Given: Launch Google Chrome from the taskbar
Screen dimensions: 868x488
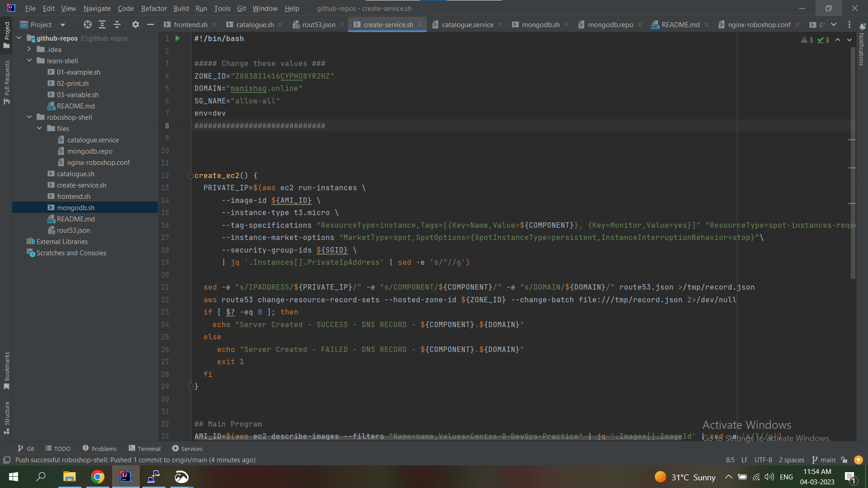Looking at the screenshot, I should click(x=98, y=477).
